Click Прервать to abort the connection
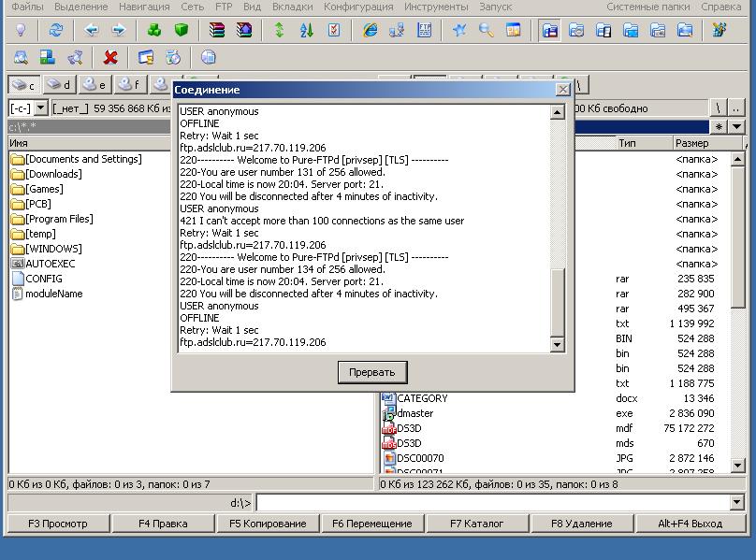Image resolution: width=756 pixels, height=560 pixels. 372,372
